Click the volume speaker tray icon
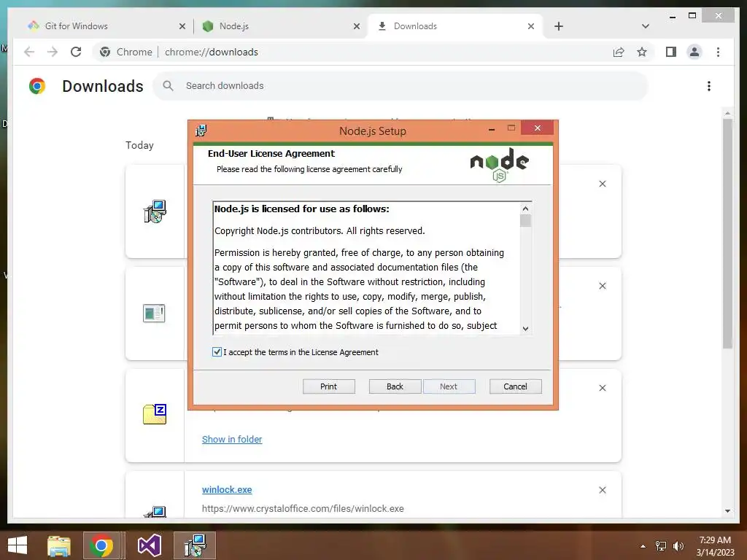Screen dimensions: 747x560 678,546
